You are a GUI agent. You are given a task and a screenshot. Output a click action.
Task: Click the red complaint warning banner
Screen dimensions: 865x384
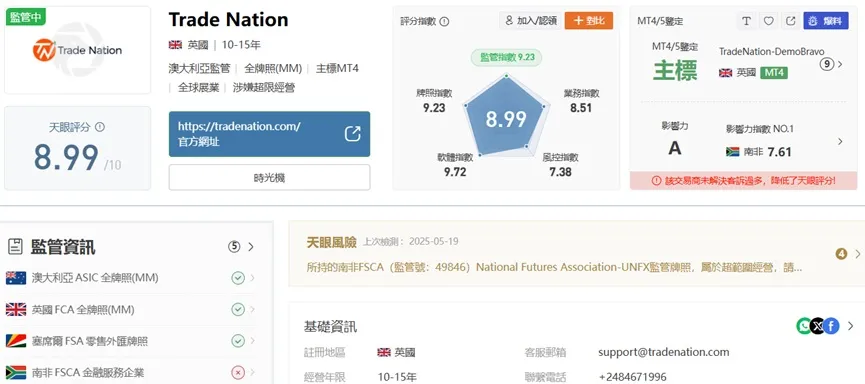744,180
